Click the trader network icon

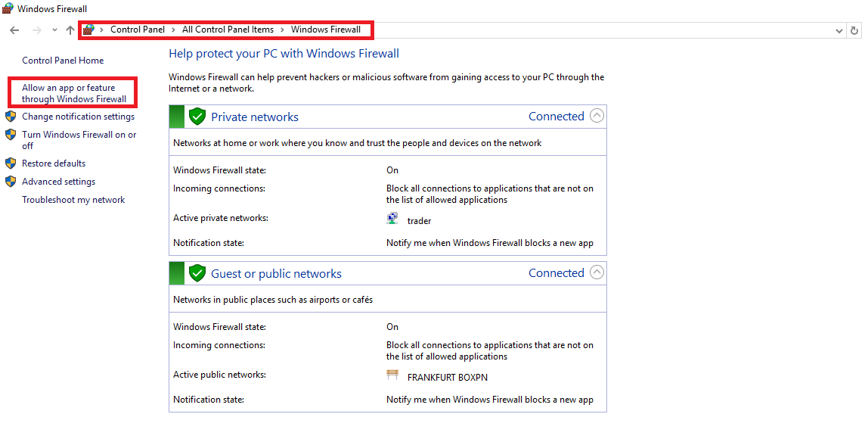[392, 219]
